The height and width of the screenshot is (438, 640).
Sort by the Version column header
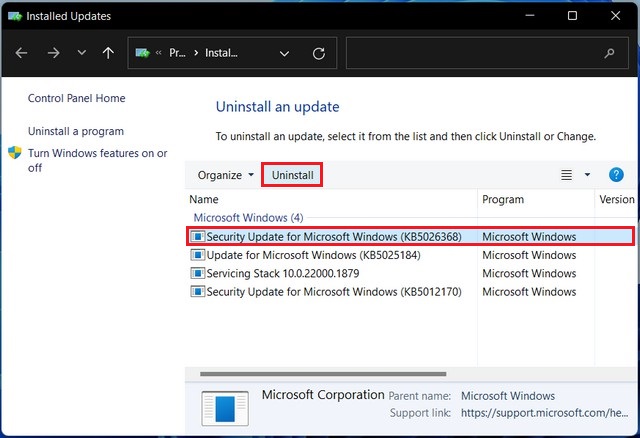617,199
